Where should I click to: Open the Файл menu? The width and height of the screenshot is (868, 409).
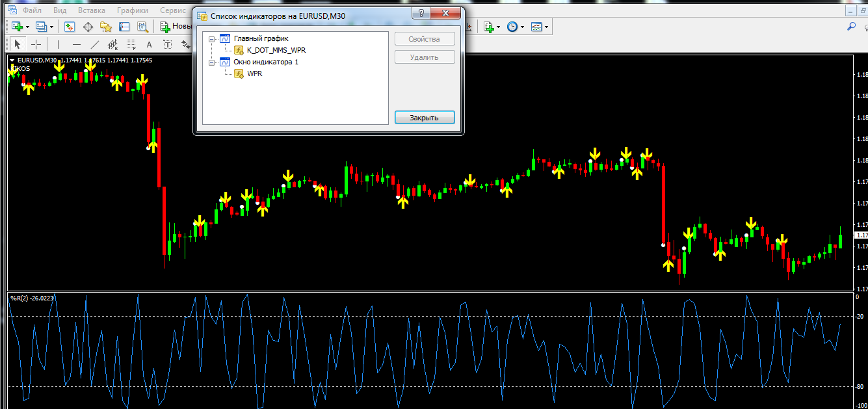coord(32,10)
